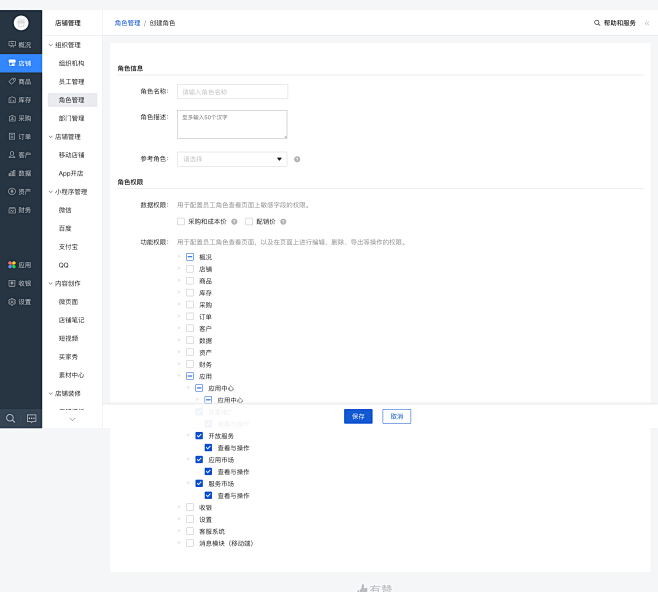Screen dimensions: 658x592
Task: Check the 商品 permission checkbox
Action: pos(190,281)
